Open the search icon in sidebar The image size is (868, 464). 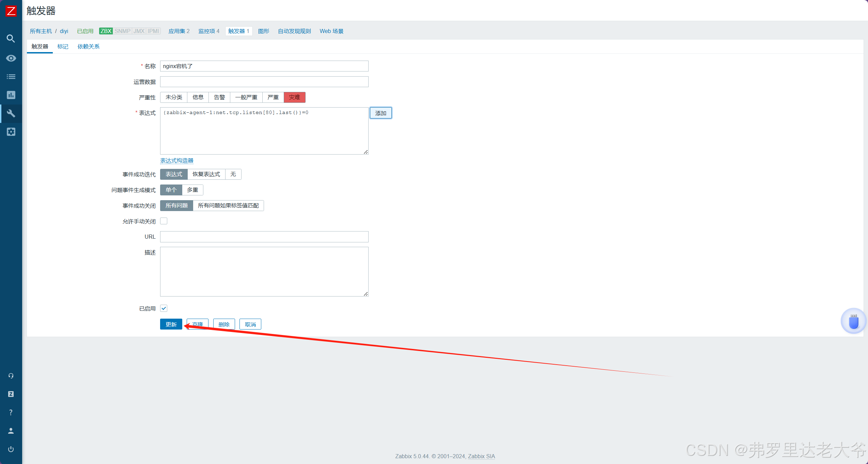pos(11,38)
